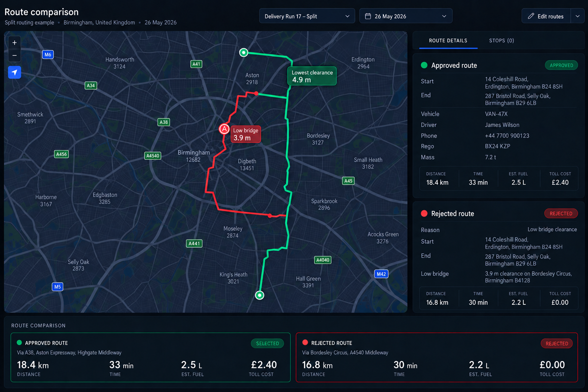Click the green end point marker near King's Heath
The width and height of the screenshot is (588, 392).
tap(260, 295)
